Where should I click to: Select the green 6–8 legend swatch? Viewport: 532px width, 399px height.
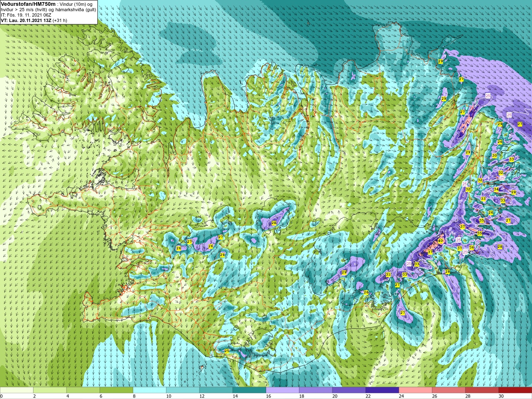(116, 390)
